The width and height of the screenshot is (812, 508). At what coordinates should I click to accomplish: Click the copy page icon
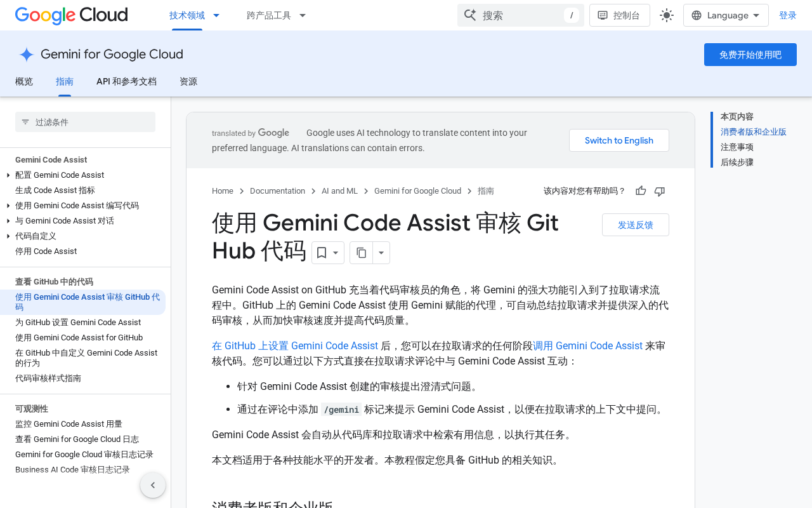coord(362,253)
